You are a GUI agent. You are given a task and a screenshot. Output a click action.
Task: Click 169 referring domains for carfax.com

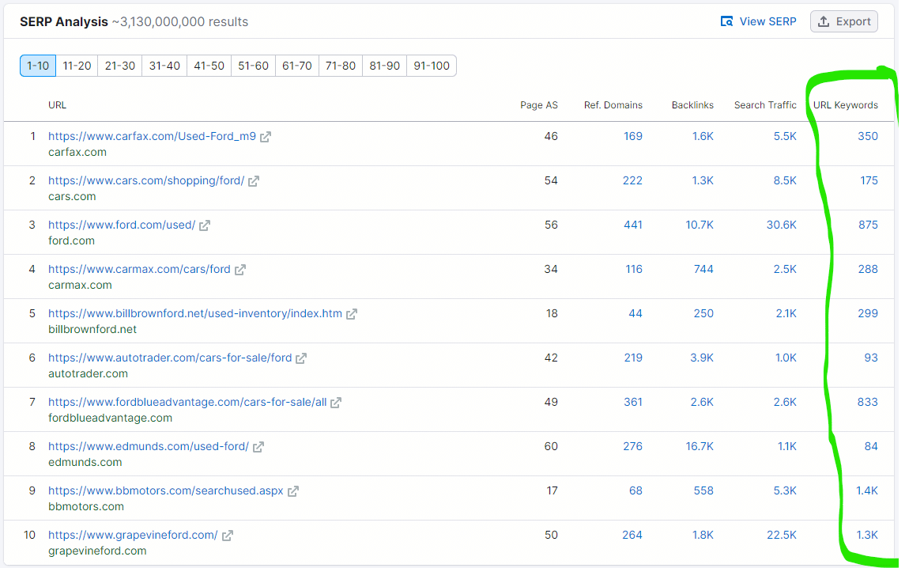633,136
